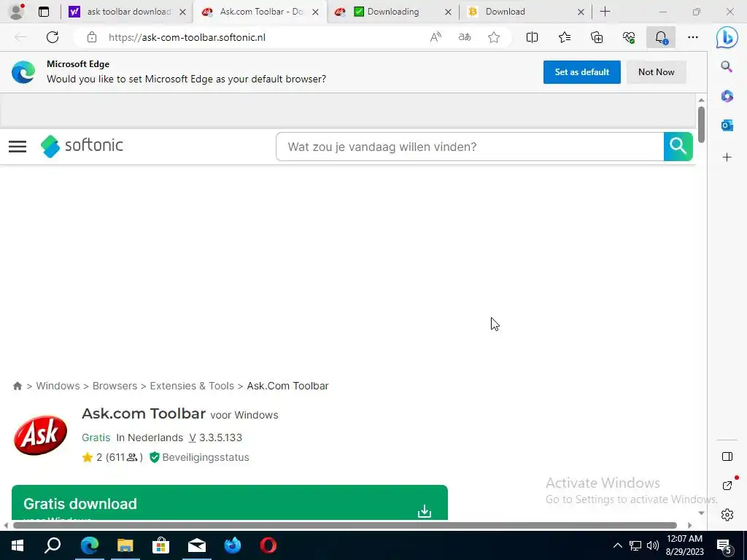Screen dimensions: 747x560
Task: Launch Opera browser from taskbar
Action: click(x=268, y=545)
